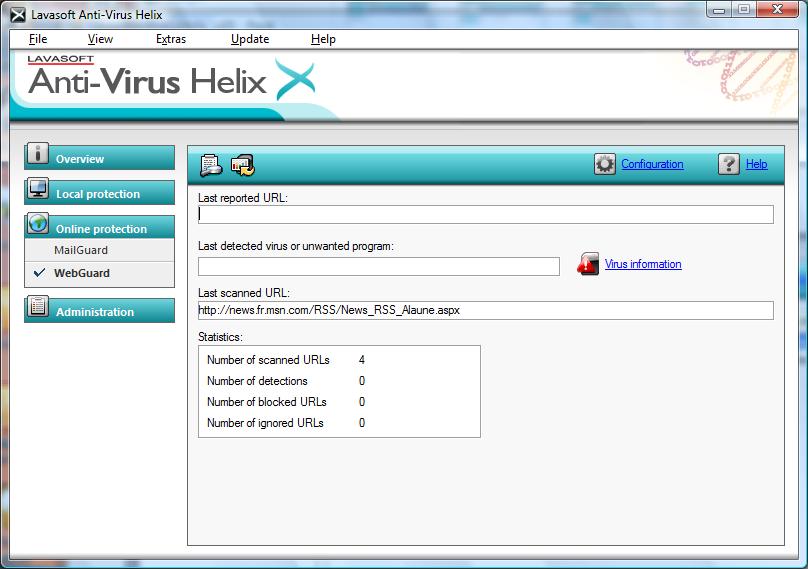808x569 pixels.
Task: Expand the Administration section
Action: 95,312
